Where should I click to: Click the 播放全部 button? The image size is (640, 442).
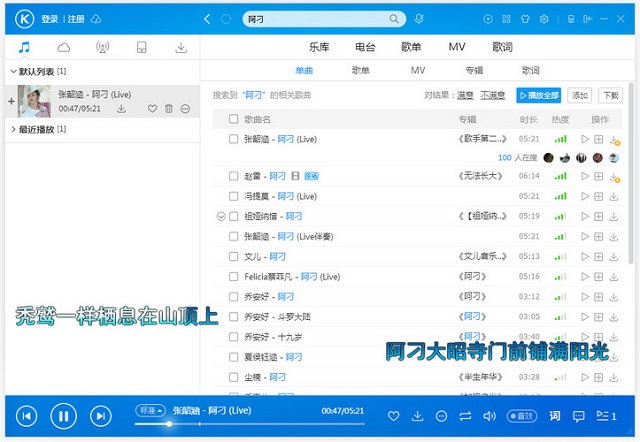[x=539, y=95]
